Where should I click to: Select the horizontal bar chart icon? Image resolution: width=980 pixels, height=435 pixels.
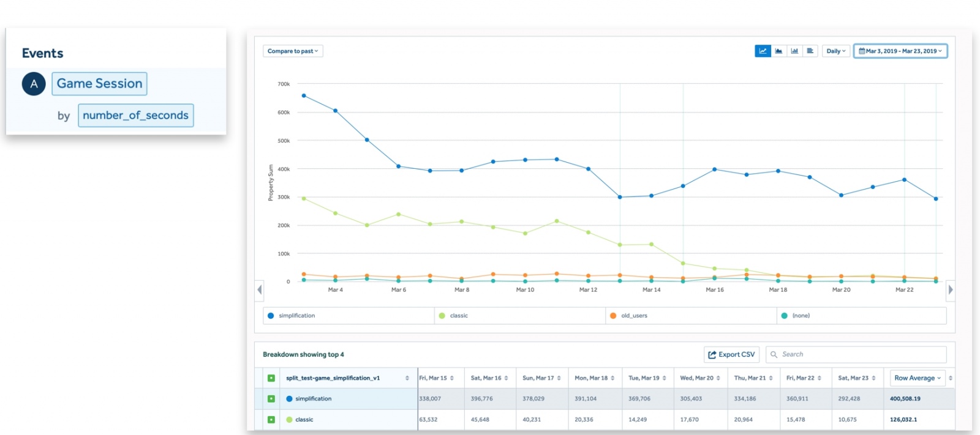[x=810, y=51]
